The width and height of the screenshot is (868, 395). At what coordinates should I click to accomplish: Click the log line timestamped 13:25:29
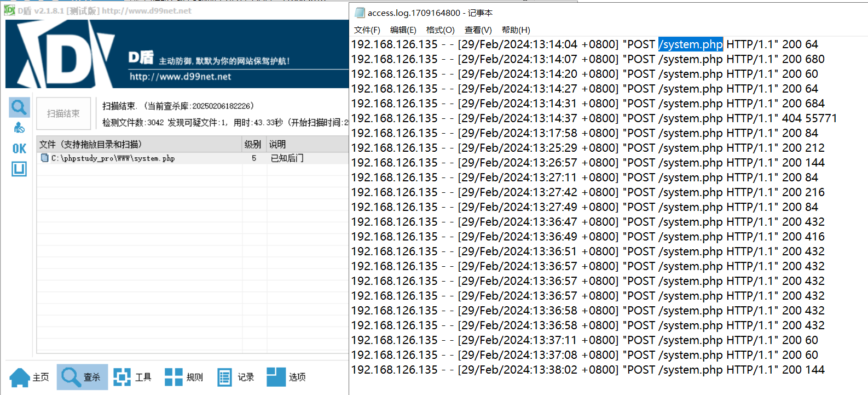pyautogui.click(x=588, y=148)
